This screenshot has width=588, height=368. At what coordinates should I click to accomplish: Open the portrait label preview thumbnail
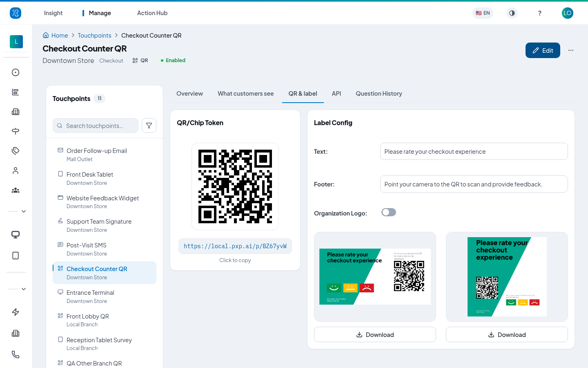(507, 277)
